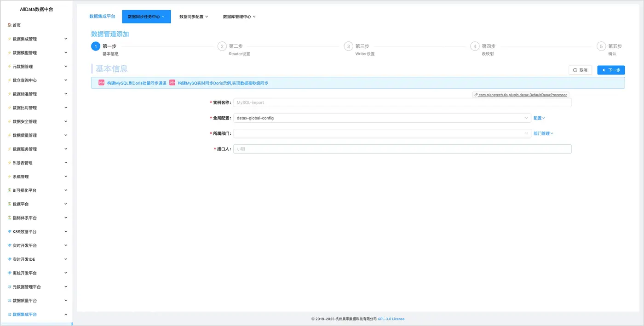Focus the 实例名称 input field
This screenshot has height=326, width=644.
402,103
